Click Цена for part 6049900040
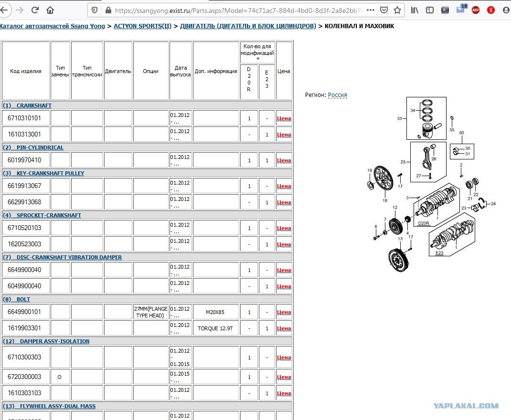Image resolution: width=511 pixels, height=420 pixels. click(x=284, y=286)
